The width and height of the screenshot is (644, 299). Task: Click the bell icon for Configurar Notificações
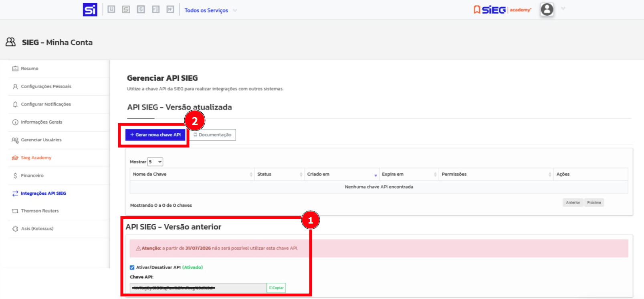[15, 104]
